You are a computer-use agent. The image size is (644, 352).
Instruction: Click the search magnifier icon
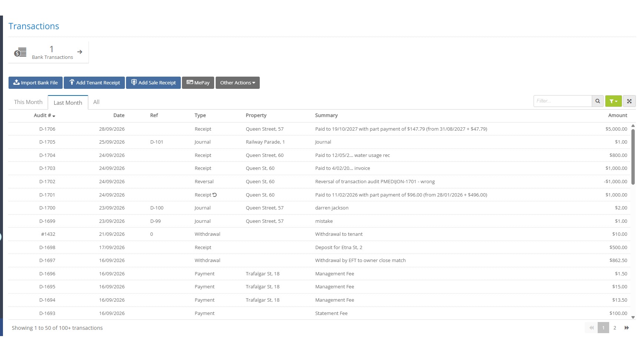(598, 101)
